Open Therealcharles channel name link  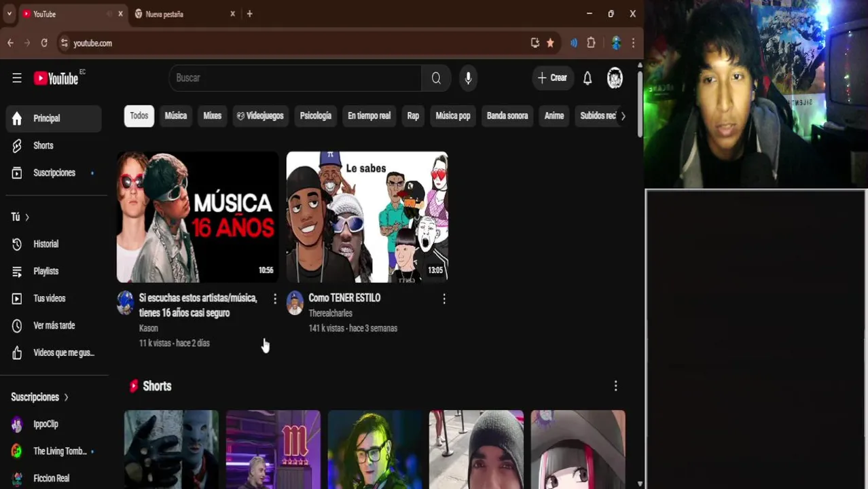[330, 313]
